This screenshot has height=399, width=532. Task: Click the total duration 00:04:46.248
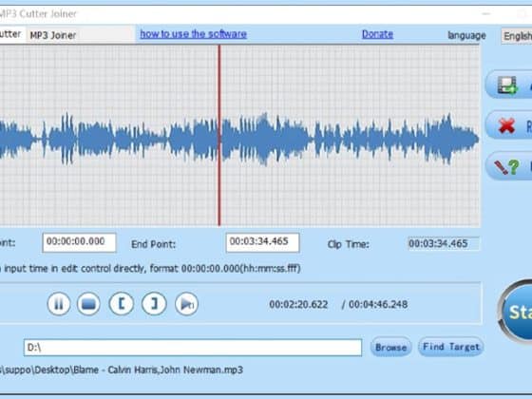click(378, 304)
